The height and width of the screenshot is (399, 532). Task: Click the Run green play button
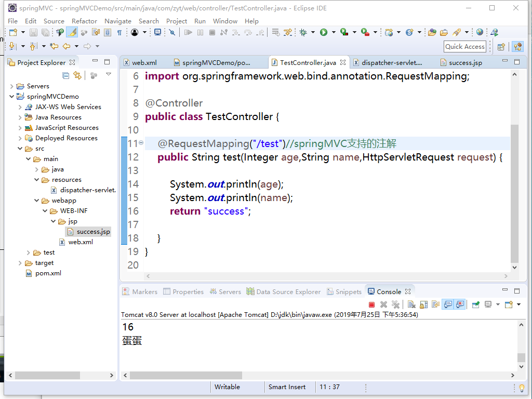324,32
